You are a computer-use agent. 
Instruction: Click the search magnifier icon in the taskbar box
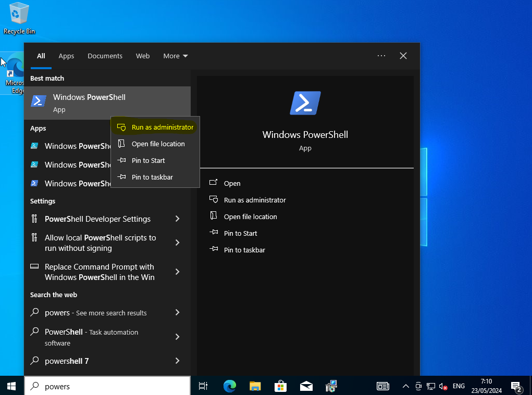tap(34, 386)
